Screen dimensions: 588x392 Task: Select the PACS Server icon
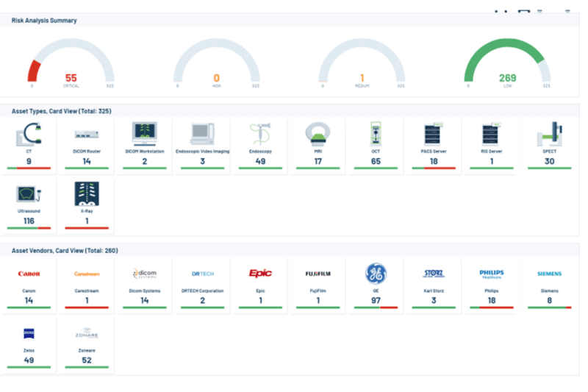click(x=434, y=134)
